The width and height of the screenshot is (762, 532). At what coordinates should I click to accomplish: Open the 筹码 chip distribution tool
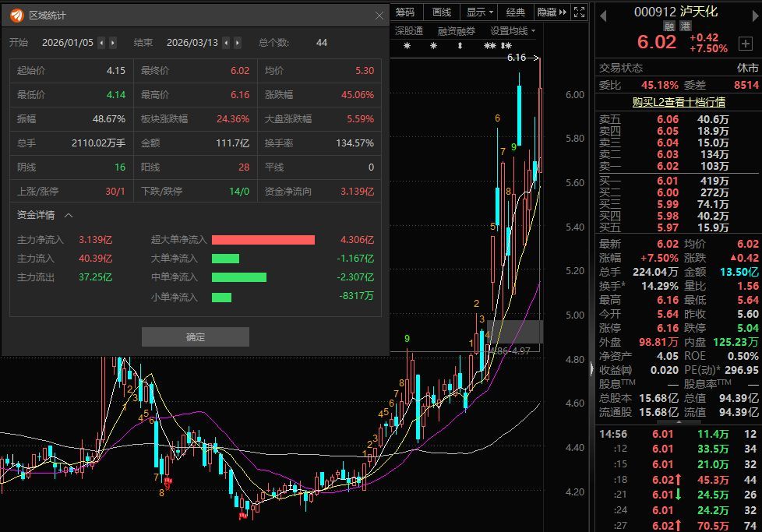(x=405, y=12)
